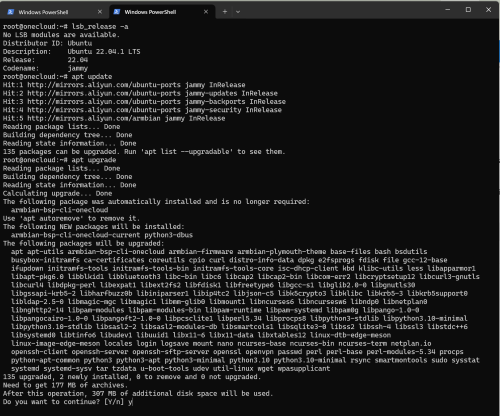Maximize the terminal window
The width and height of the screenshot is (500, 416).
click(468, 10)
